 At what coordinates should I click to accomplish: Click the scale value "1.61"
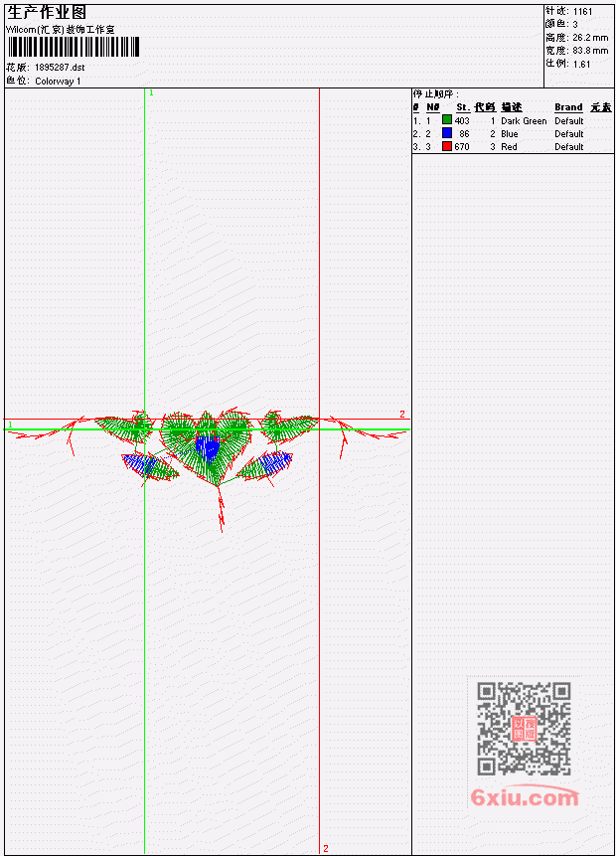tap(581, 64)
